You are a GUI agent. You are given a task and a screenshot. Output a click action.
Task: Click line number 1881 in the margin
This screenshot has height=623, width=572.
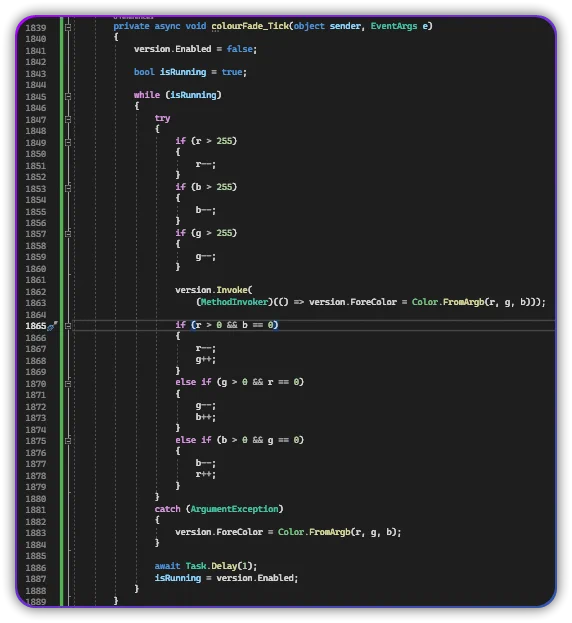pyautogui.click(x=36, y=510)
